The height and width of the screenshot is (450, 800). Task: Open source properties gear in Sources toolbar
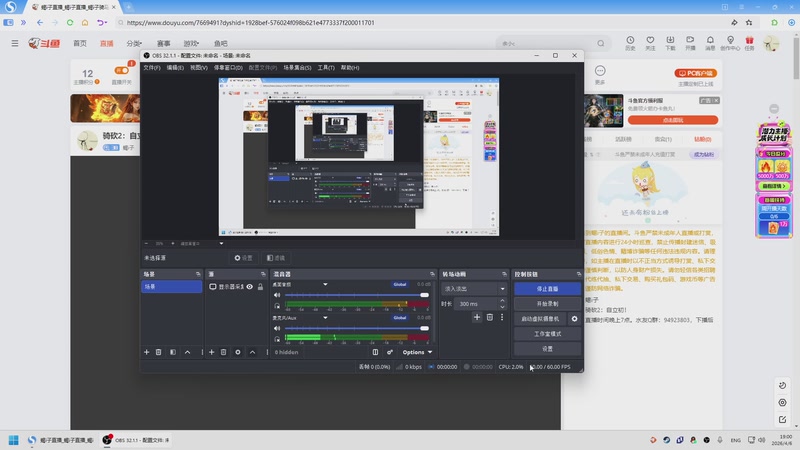tap(238, 352)
